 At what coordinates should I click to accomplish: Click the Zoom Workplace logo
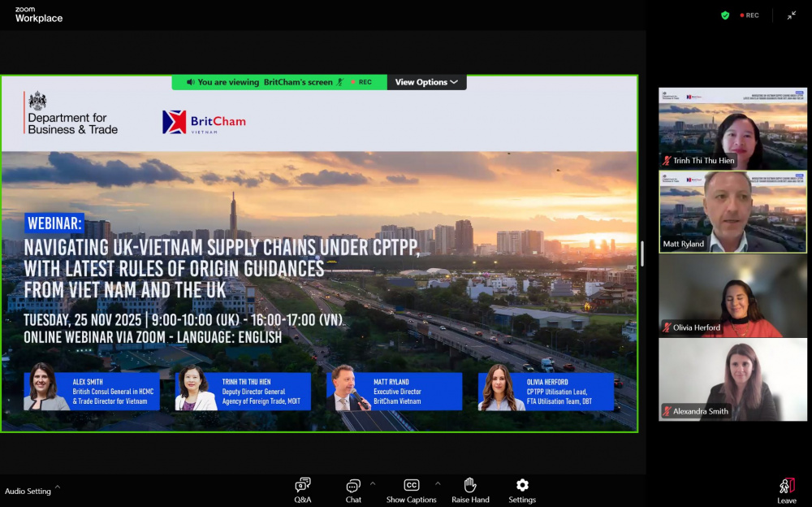38,15
